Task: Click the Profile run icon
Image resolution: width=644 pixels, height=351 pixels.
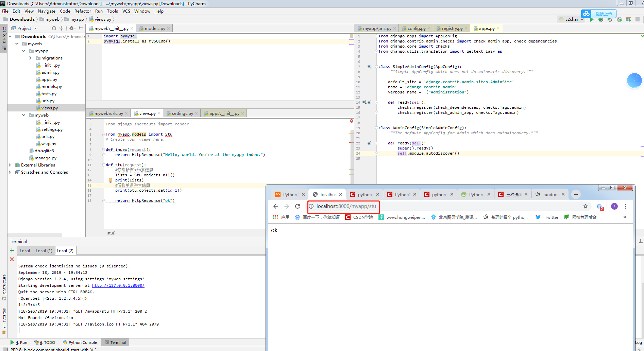Action: tap(619, 19)
